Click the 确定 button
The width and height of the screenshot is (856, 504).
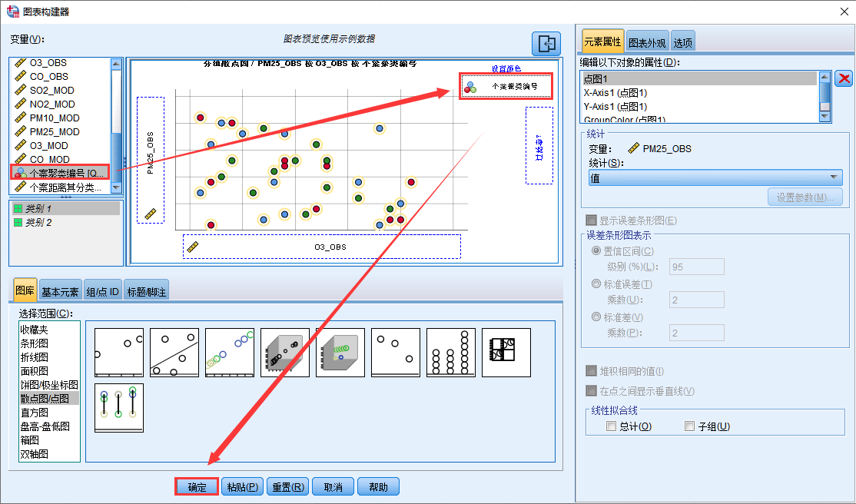pos(197,486)
